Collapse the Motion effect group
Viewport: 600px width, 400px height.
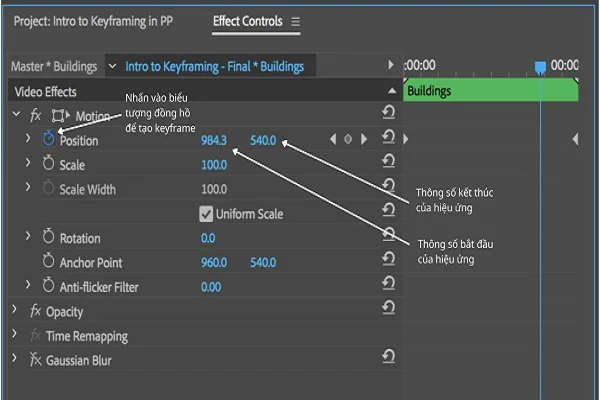[x=16, y=114]
